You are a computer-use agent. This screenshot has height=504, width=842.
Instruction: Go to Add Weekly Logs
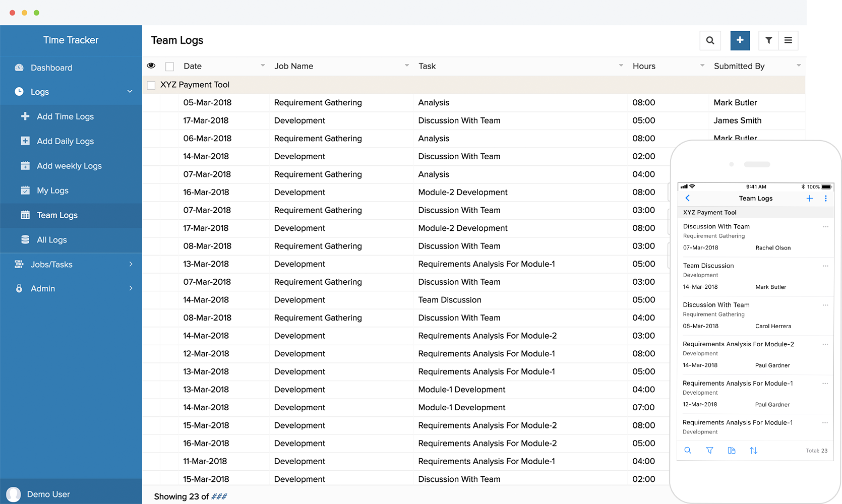69,166
